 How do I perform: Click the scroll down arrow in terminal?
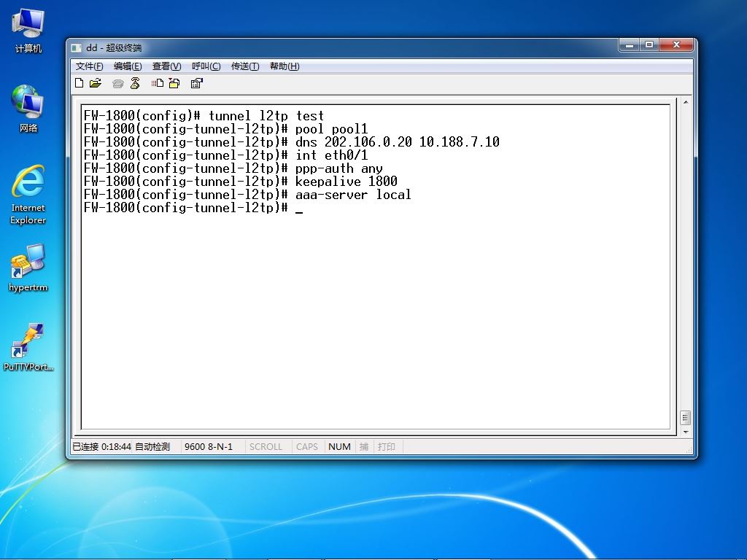(686, 432)
